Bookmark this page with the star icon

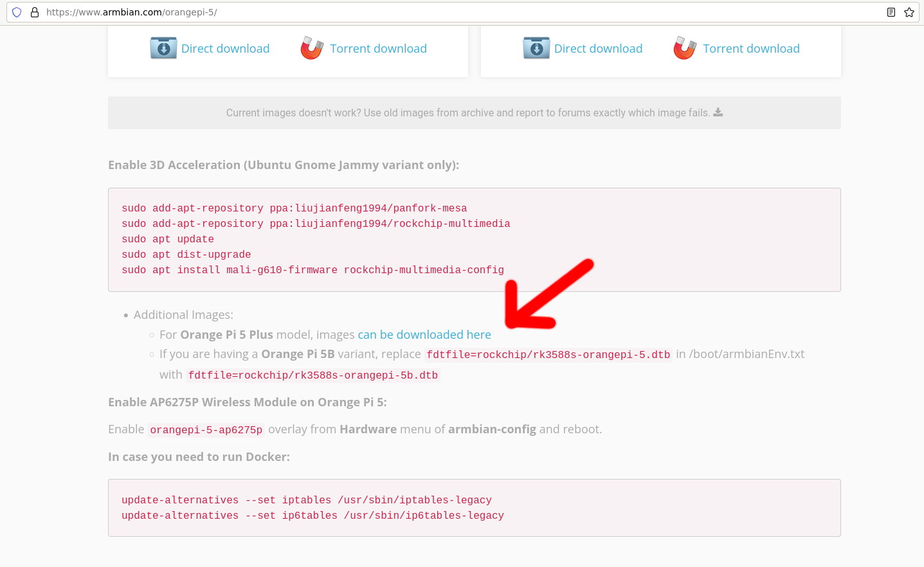pyautogui.click(x=909, y=12)
